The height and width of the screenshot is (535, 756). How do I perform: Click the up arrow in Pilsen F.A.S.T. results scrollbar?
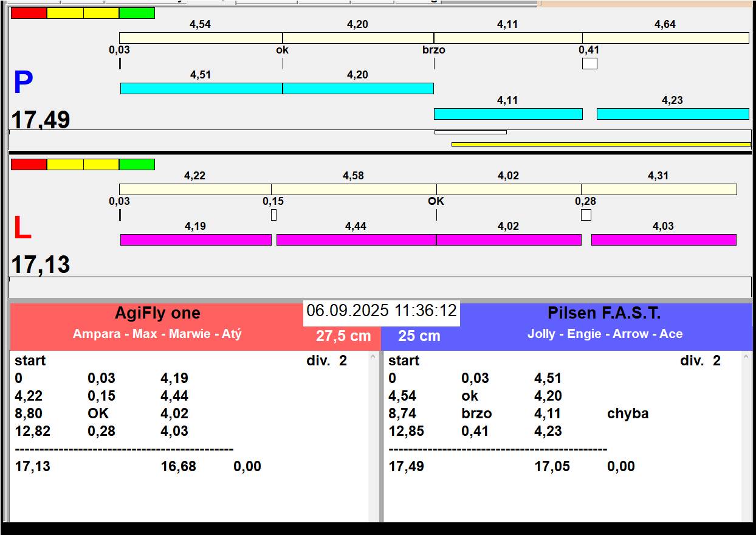pos(747,358)
